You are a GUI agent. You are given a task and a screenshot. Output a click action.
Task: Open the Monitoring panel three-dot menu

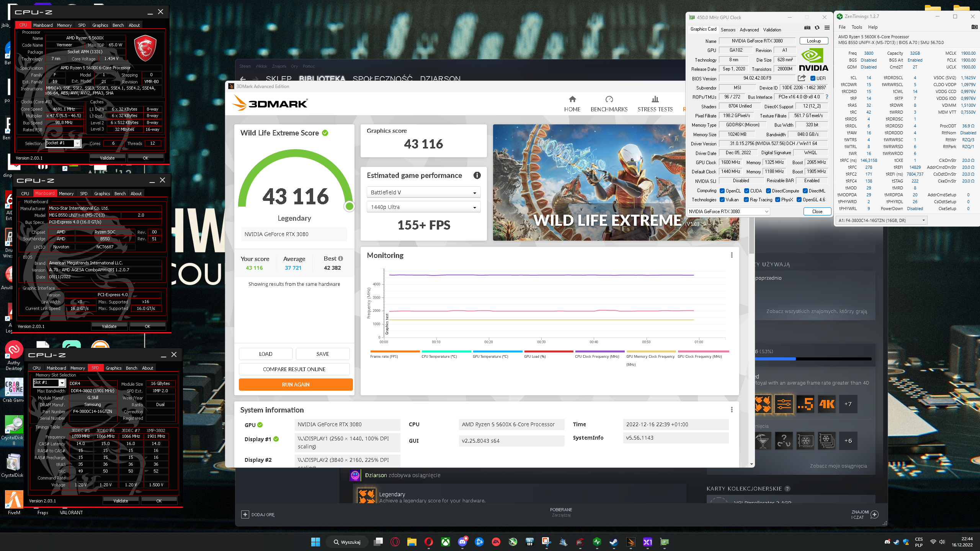732,255
